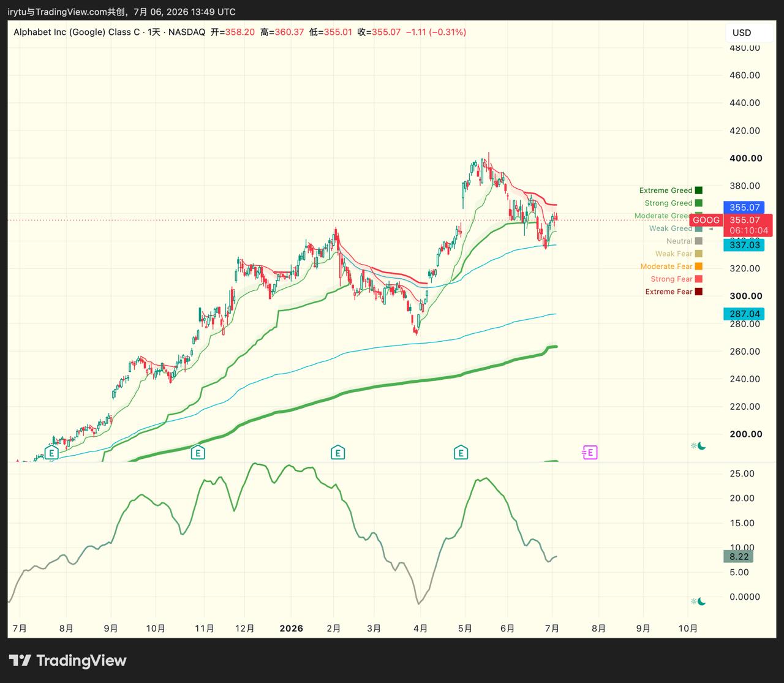This screenshot has height=683, width=784.
Task: Click the 287.04 cyan price label
Action: click(x=744, y=314)
